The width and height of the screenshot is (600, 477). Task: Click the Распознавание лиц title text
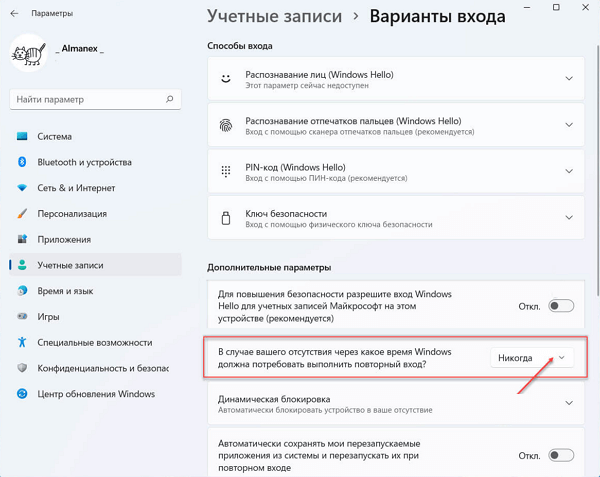319,75
